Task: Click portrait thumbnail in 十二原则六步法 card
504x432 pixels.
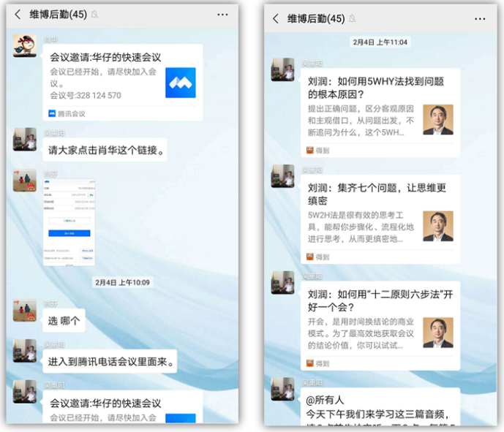Action: (x=438, y=333)
